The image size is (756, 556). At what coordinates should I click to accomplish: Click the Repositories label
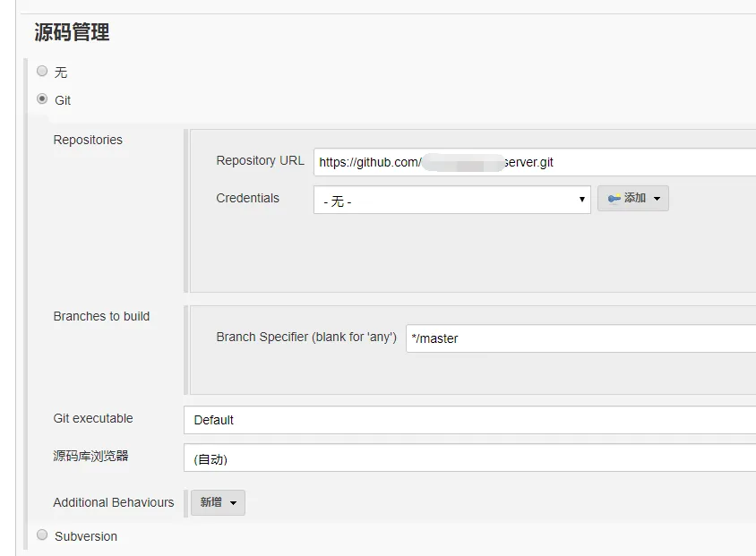click(88, 140)
